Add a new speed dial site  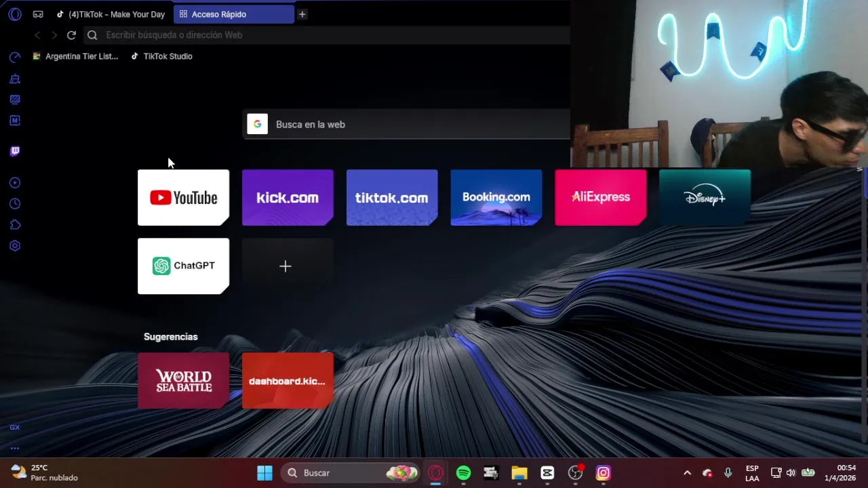click(x=288, y=266)
